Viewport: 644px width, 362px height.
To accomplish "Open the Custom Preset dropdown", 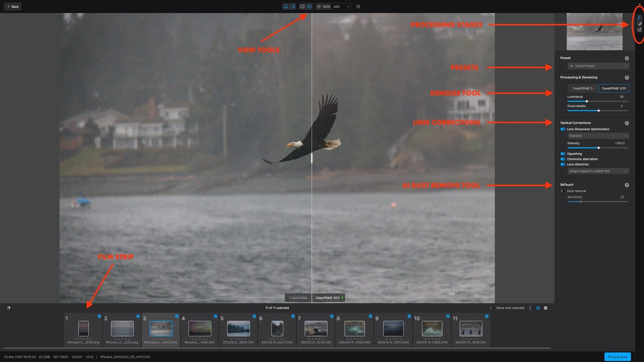I will [598, 66].
